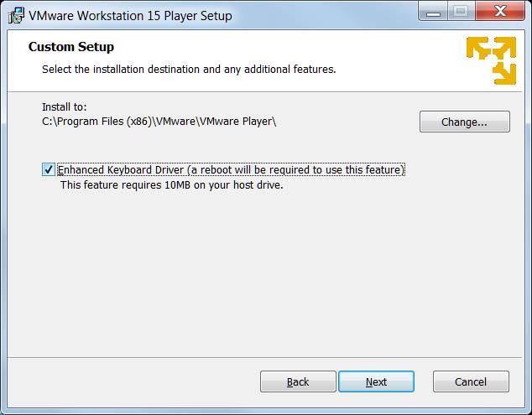The height and width of the screenshot is (415, 532).
Task: Click the "Install to:" label
Action: click(65, 106)
